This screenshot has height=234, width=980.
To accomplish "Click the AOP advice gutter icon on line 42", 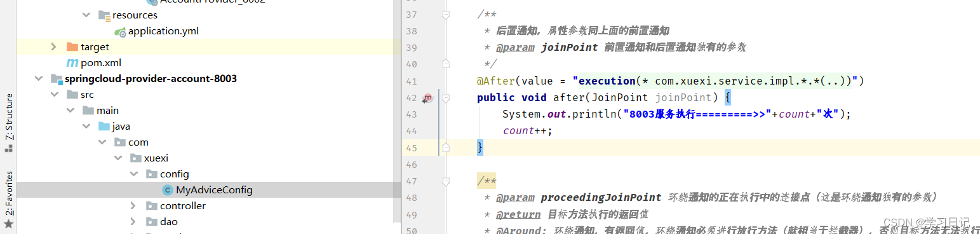I will pyautogui.click(x=427, y=98).
